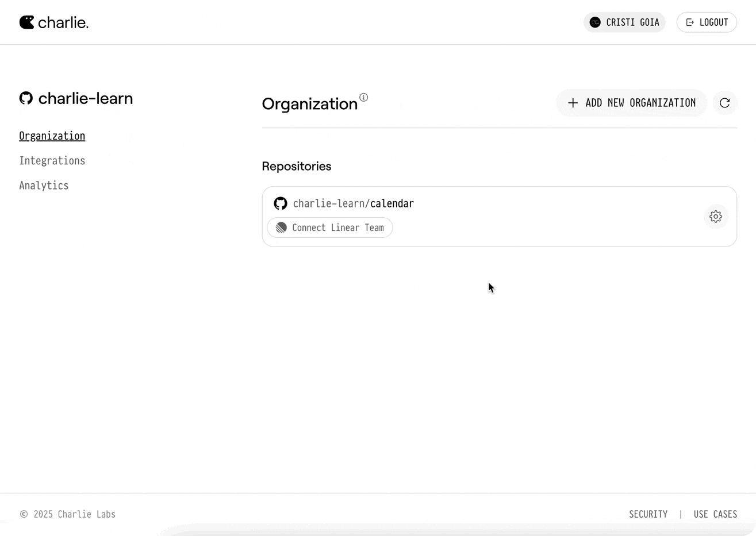
Task: Click the GitHub icon on calendar repository
Action: click(281, 203)
